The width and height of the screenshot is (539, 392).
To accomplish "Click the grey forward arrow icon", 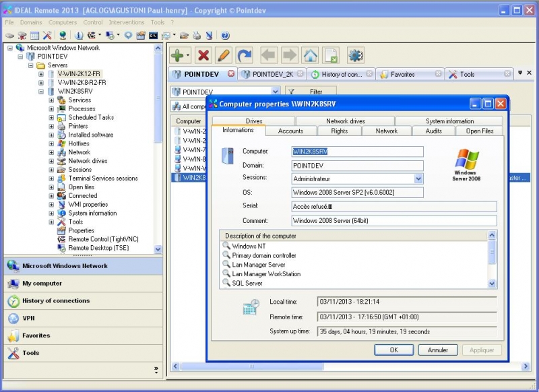I will tap(290, 55).
